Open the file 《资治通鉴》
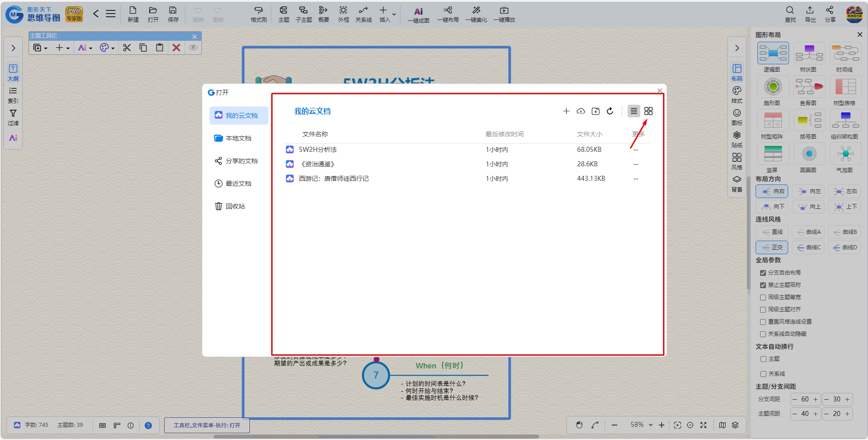The image size is (868, 440). click(317, 164)
